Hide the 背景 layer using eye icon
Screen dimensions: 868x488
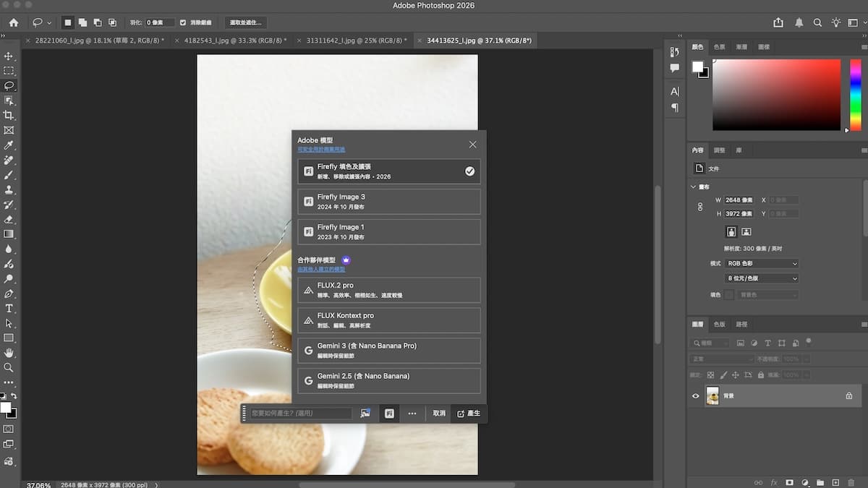coord(696,396)
